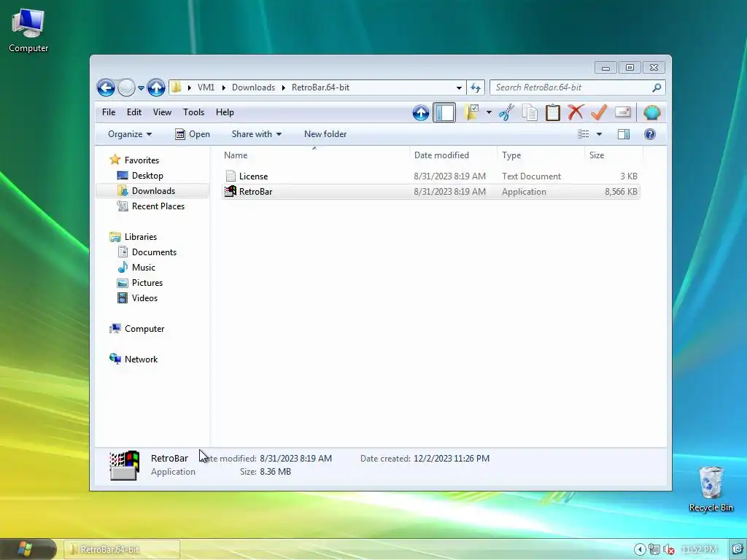Open the Edit menu
Image resolution: width=747 pixels, height=560 pixels.
click(134, 112)
